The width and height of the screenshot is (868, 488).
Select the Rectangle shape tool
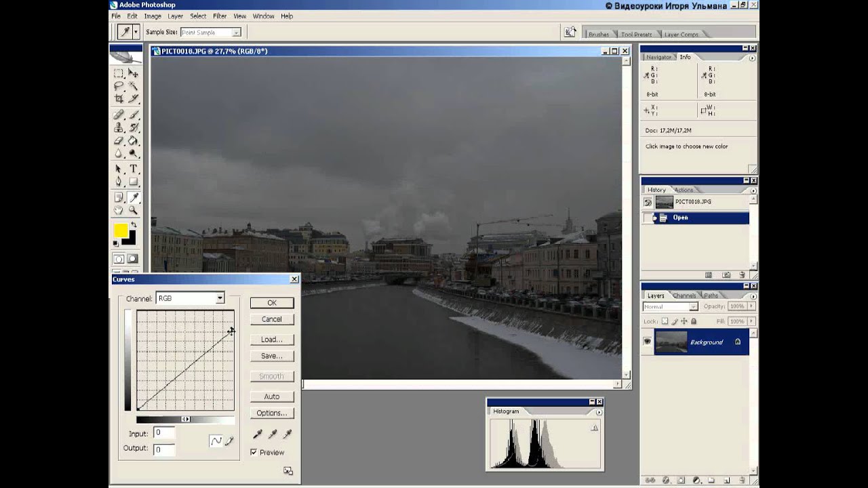tap(133, 182)
